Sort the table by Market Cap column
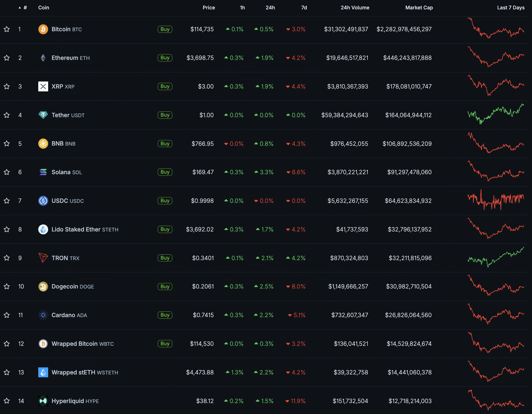Image resolution: width=532 pixels, height=414 pixels. (x=419, y=8)
